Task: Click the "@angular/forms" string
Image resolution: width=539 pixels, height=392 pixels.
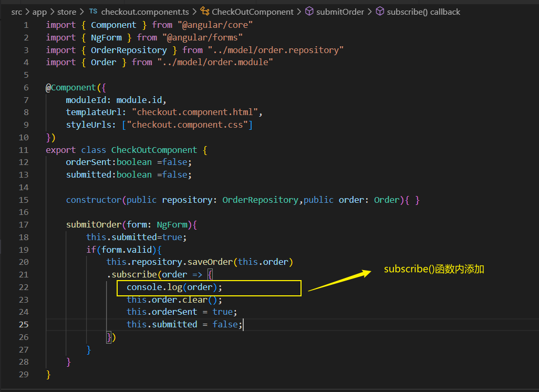Action: (x=202, y=37)
